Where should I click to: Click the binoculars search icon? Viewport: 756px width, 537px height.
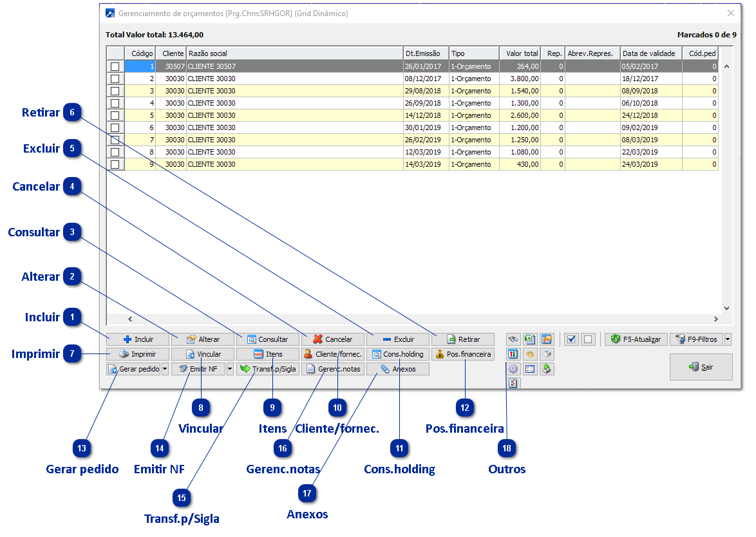coord(513,339)
